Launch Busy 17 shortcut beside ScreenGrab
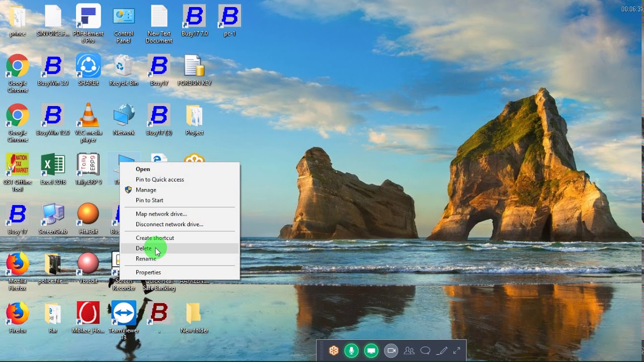This screenshot has width=644, height=362. tap(18, 219)
